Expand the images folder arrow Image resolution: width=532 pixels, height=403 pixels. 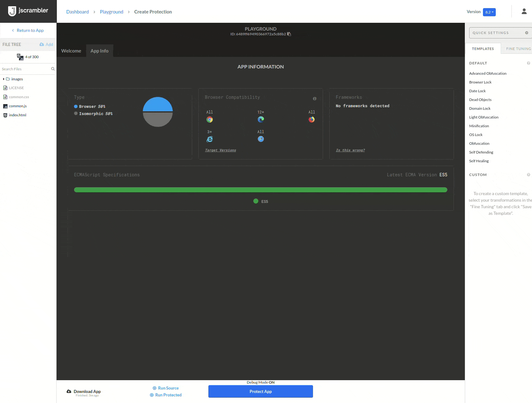pos(4,79)
